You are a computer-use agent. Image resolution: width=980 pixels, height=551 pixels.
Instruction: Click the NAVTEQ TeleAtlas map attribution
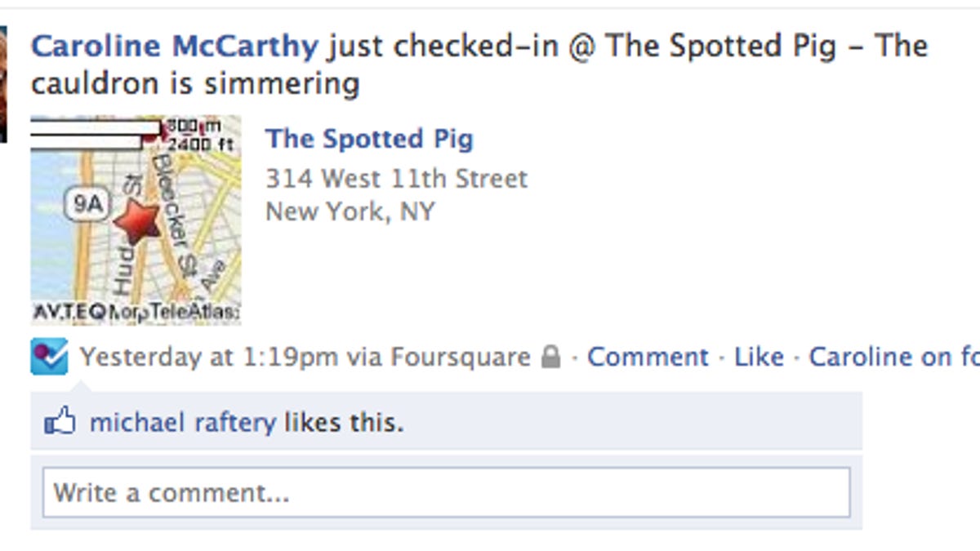[136, 313]
